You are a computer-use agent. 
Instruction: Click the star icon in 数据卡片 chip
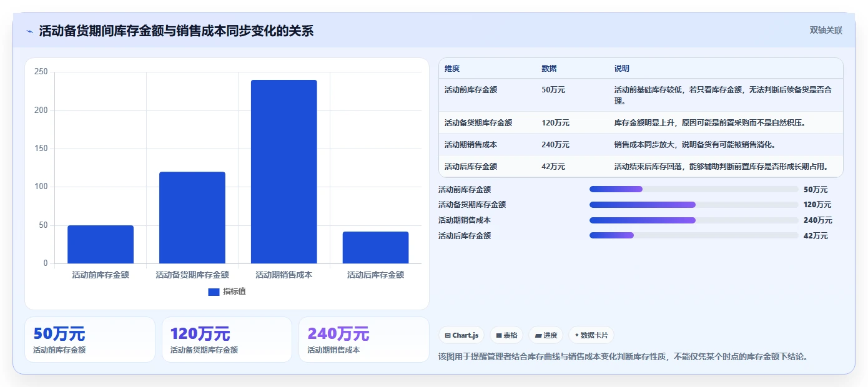(576, 335)
